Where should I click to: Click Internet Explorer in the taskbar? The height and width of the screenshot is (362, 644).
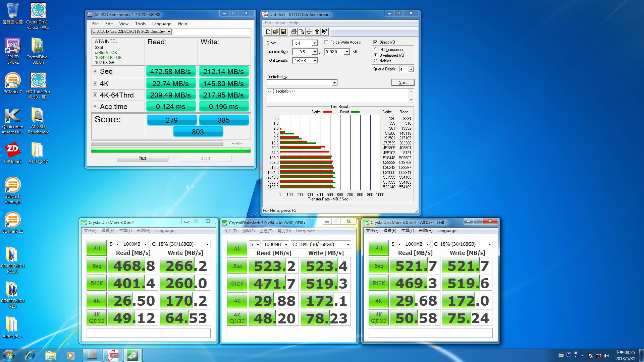click(30, 355)
